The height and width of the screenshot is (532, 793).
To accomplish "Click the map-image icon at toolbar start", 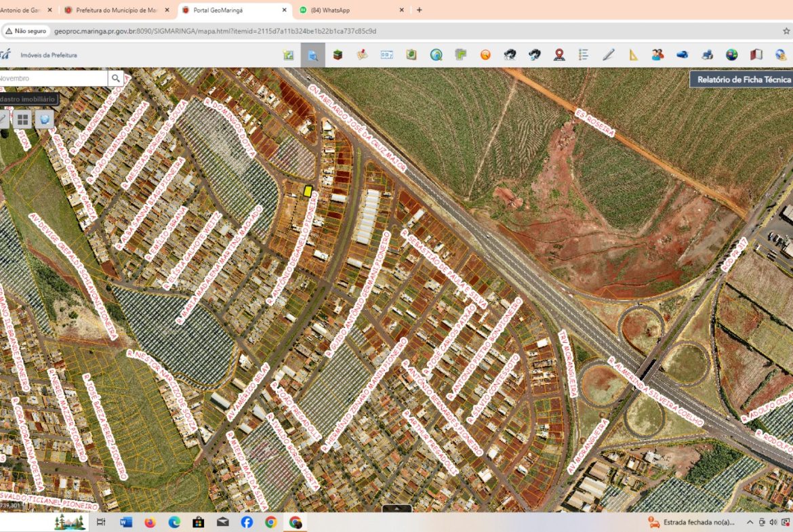I will [288, 55].
